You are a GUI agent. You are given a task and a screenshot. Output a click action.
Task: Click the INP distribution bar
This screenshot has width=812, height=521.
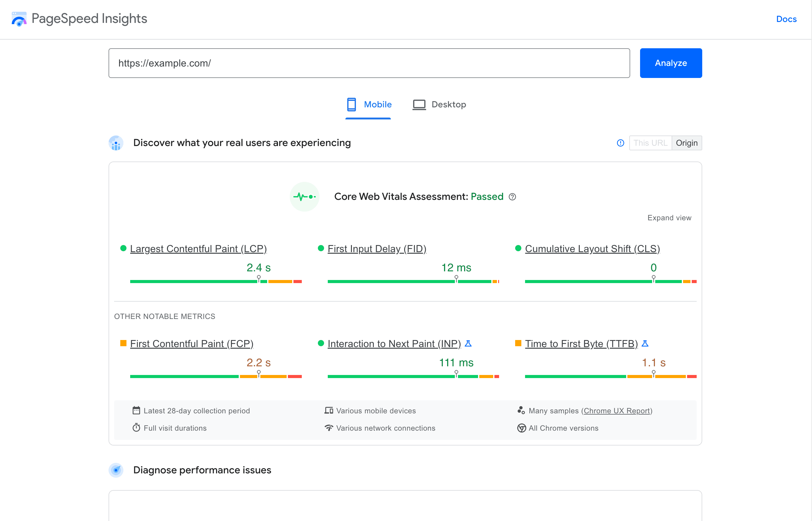413,376
